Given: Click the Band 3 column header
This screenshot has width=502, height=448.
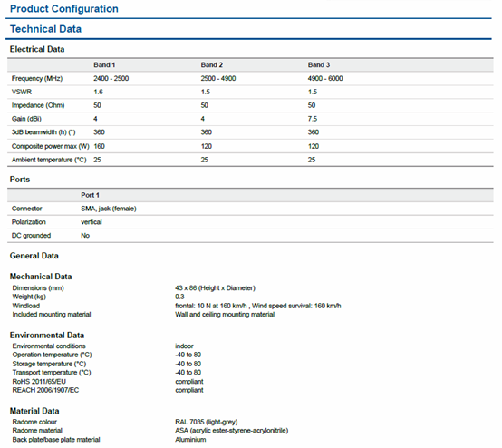Looking at the screenshot, I should (x=319, y=64).
